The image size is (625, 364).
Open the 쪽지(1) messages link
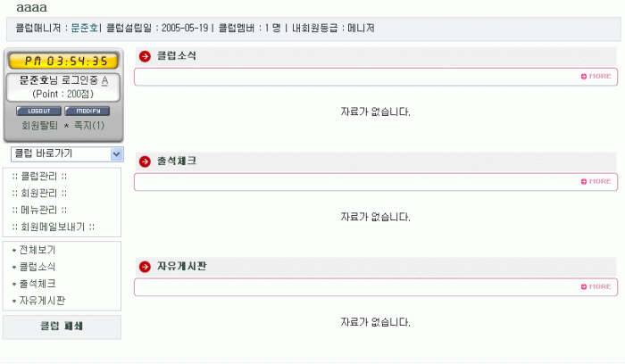89,126
